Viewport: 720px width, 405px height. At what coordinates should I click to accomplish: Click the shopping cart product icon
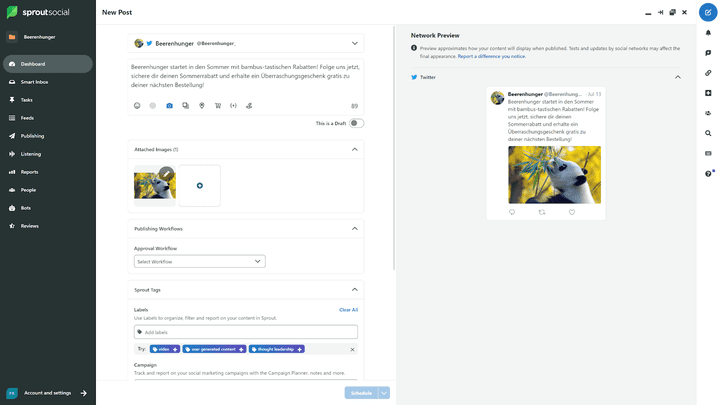click(218, 106)
